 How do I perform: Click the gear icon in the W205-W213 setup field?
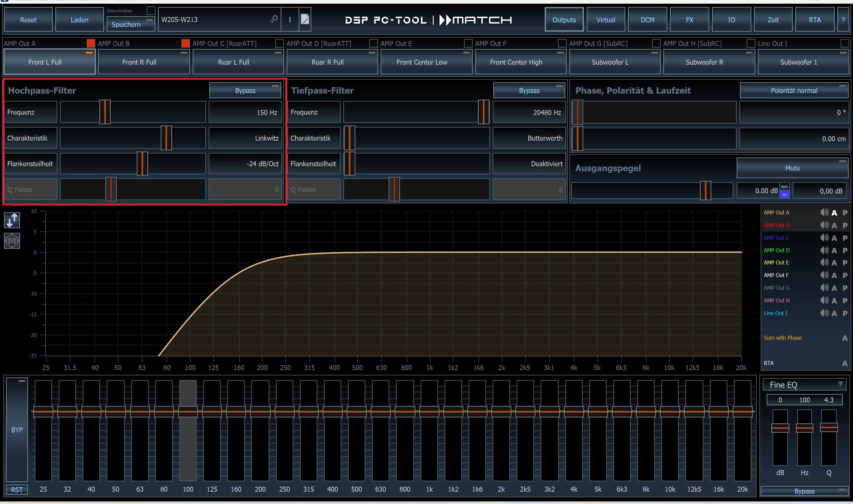point(274,19)
